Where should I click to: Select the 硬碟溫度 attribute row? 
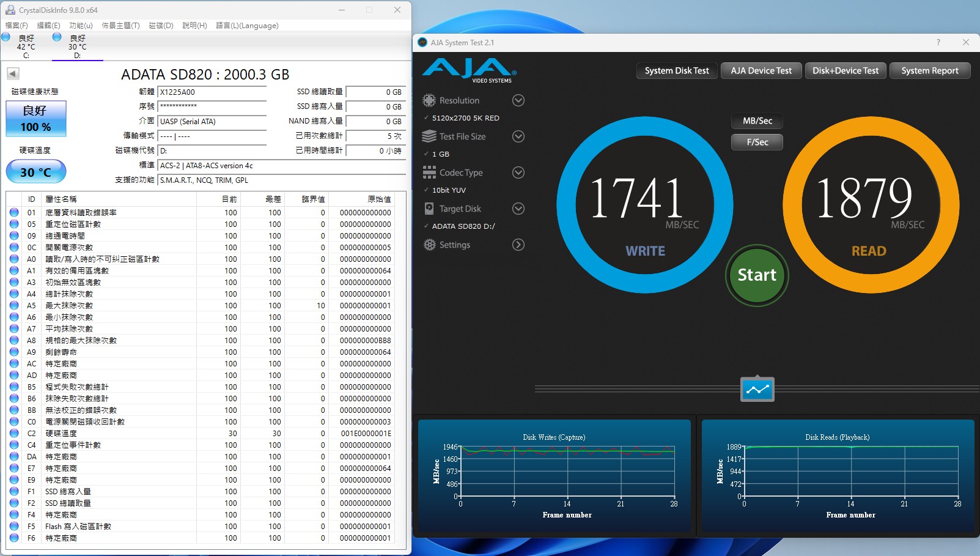pos(200,433)
